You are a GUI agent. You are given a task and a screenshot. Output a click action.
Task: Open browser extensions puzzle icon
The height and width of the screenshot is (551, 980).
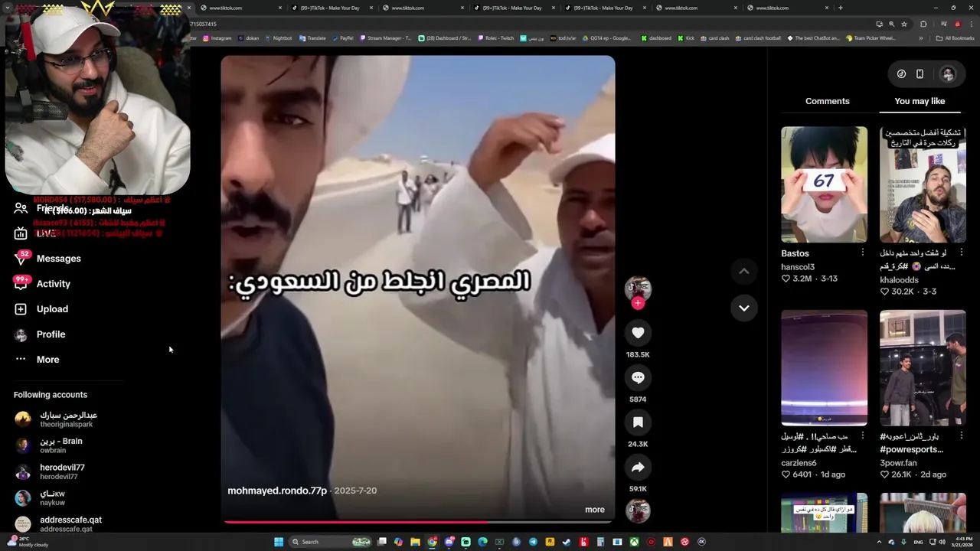[x=923, y=24]
